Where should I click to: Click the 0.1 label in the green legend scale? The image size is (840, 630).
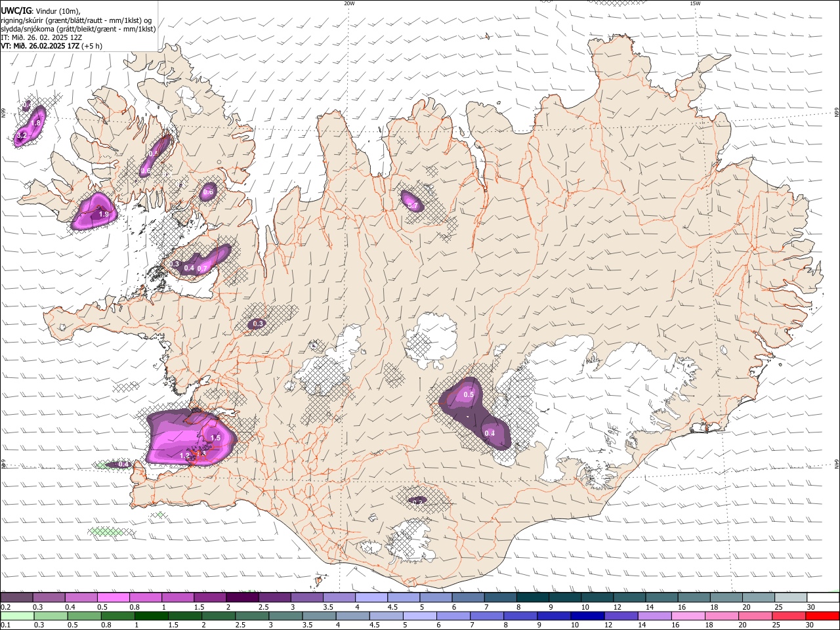click(5, 625)
